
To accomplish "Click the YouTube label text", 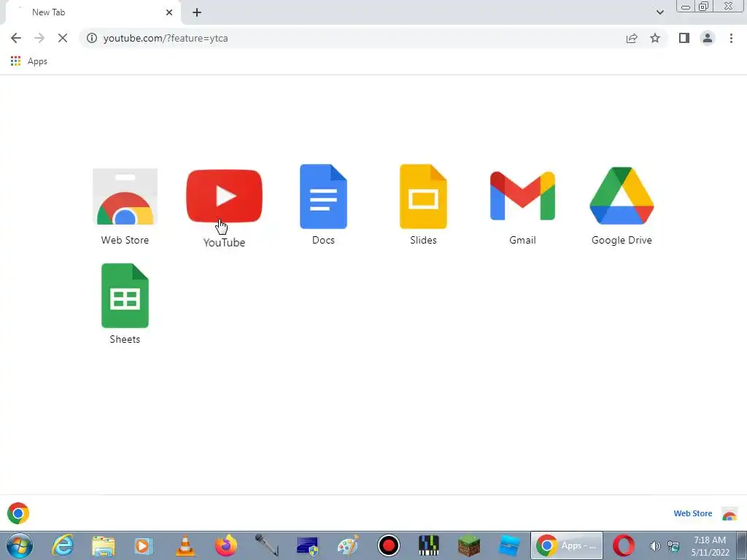I will pos(225,242).
